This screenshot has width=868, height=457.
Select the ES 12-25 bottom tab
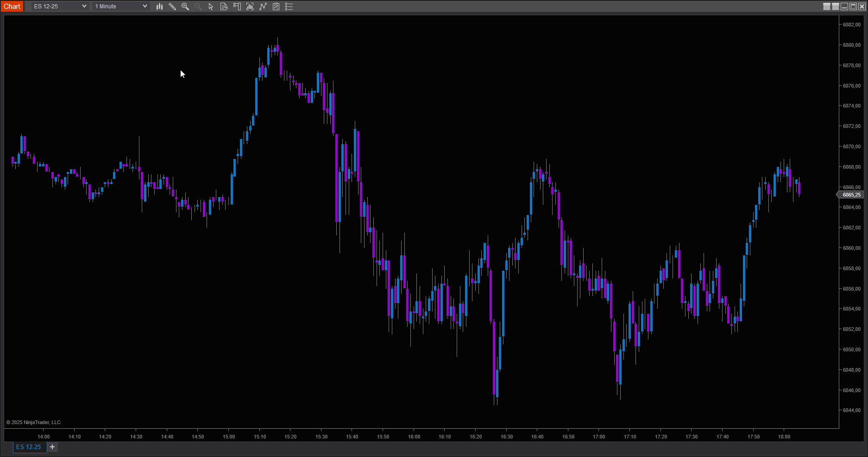[x=29, y=447]
